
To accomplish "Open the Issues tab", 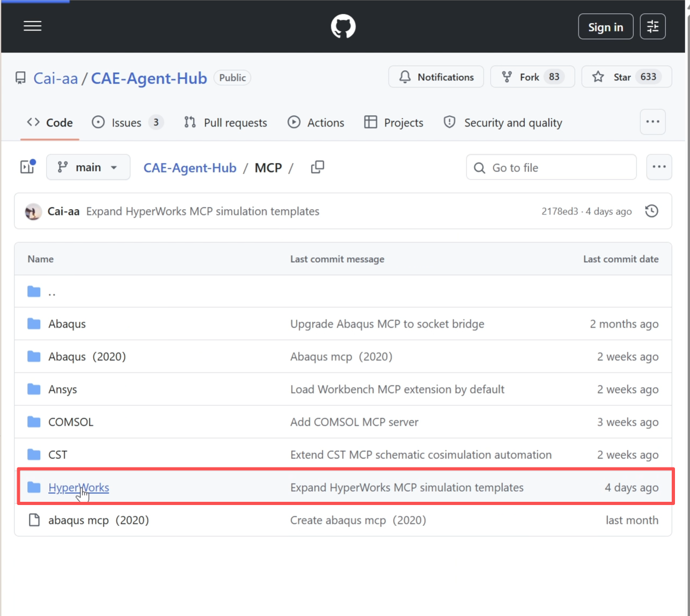I will (128, 123).
